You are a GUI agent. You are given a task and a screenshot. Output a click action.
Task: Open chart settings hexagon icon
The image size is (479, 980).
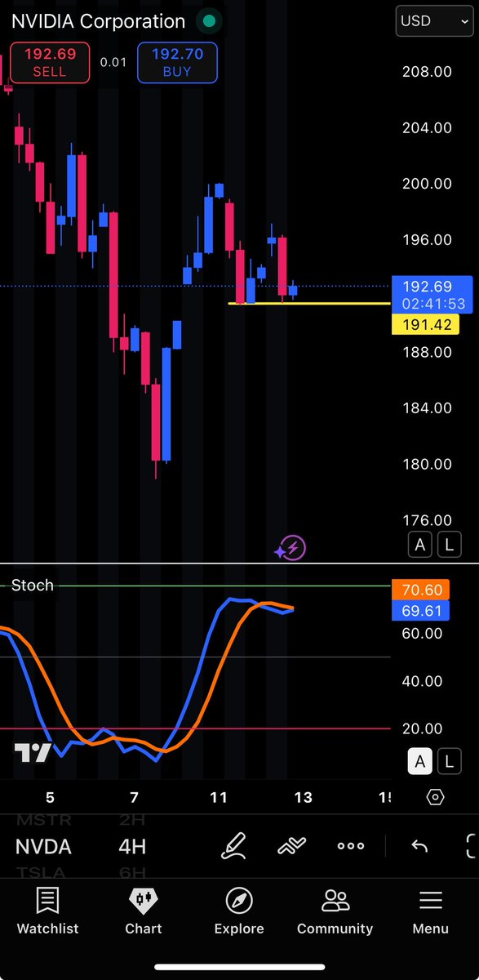[x=435, y=797]
